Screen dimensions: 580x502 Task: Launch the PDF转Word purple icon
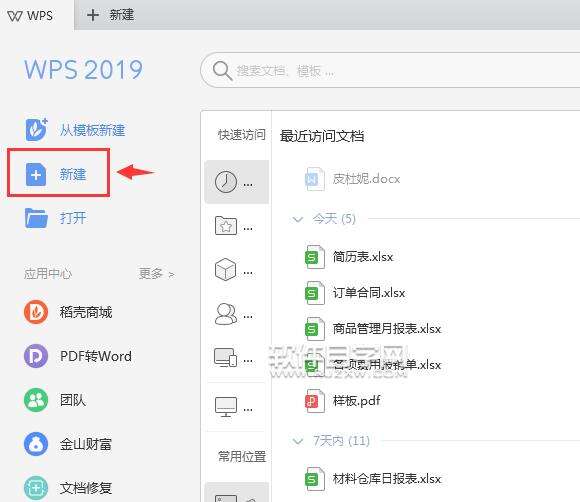36,356
